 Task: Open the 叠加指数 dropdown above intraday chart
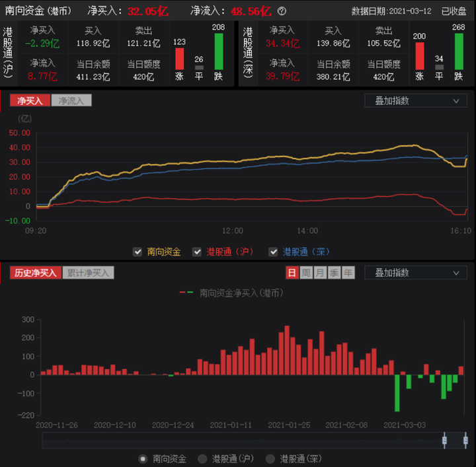pos(416,100)
